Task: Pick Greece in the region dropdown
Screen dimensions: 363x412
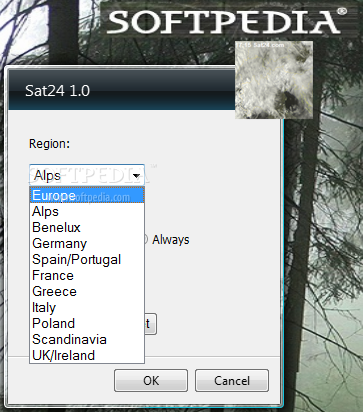Action: (87, 291)
